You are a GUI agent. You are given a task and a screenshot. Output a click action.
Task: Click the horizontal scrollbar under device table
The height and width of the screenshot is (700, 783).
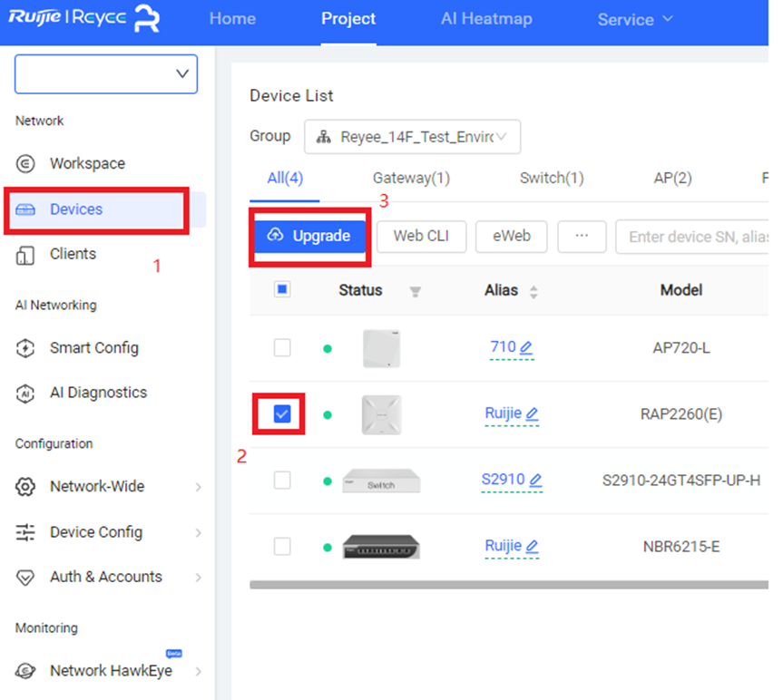click(509, 585)
